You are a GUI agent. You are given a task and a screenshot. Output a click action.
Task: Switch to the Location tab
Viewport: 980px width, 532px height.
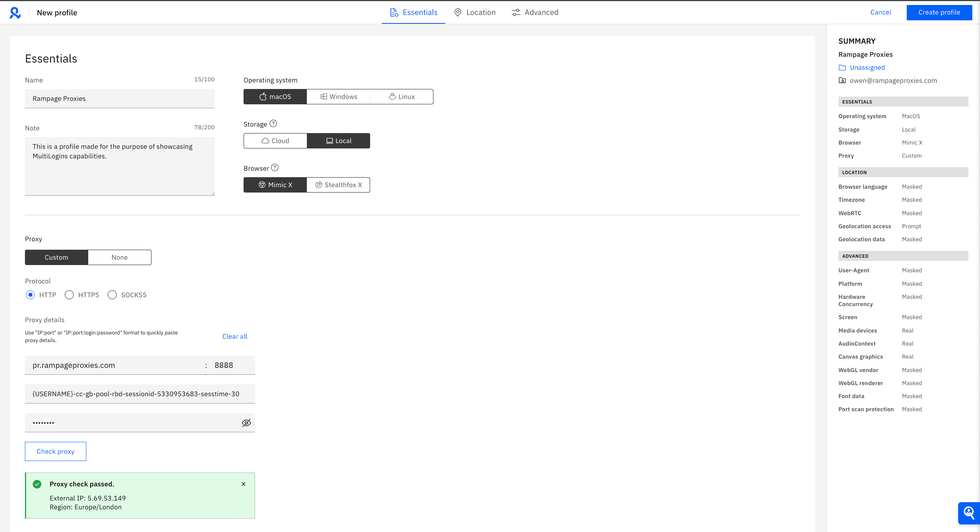474,12
